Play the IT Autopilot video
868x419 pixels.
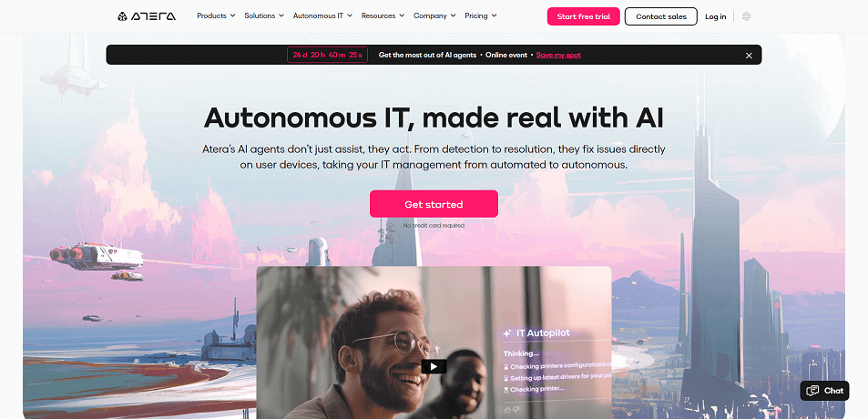pyautogui.click(x=434, y=366)
